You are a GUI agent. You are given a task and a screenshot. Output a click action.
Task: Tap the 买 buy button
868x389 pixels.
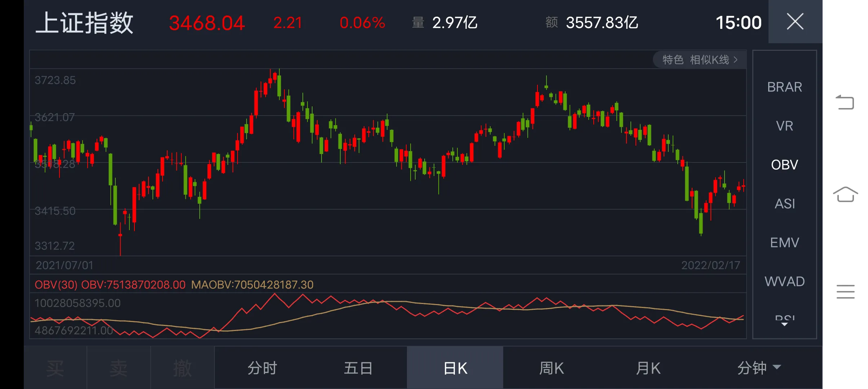[x=55, y=368]
